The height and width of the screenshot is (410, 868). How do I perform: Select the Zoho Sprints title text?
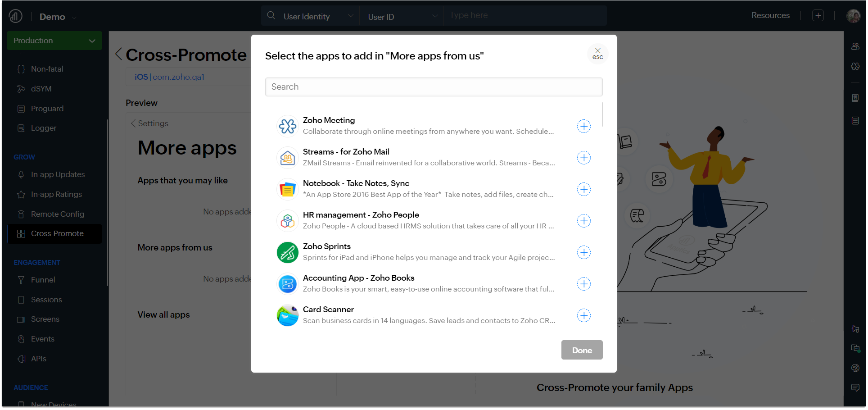point(327,246)
